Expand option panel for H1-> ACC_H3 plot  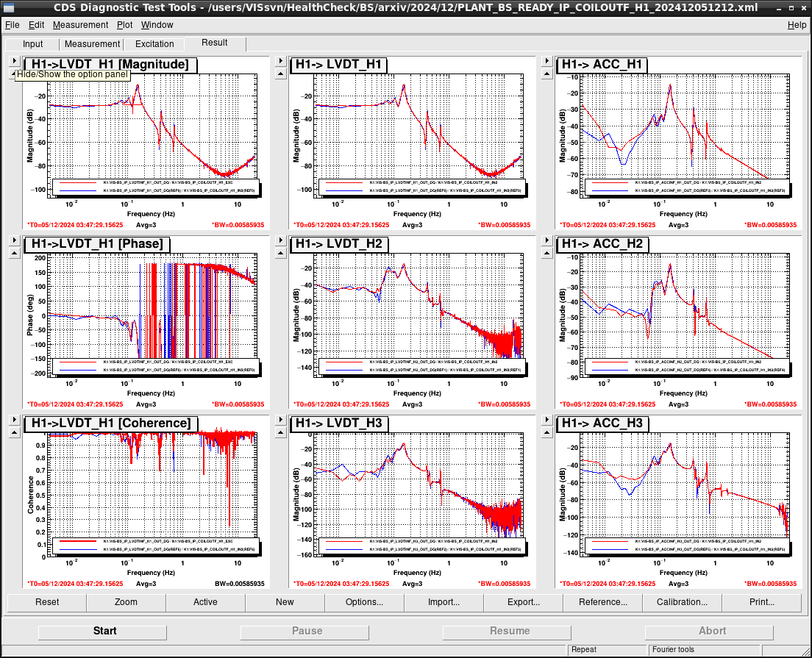pyautogui.click(x=547, y=420)
